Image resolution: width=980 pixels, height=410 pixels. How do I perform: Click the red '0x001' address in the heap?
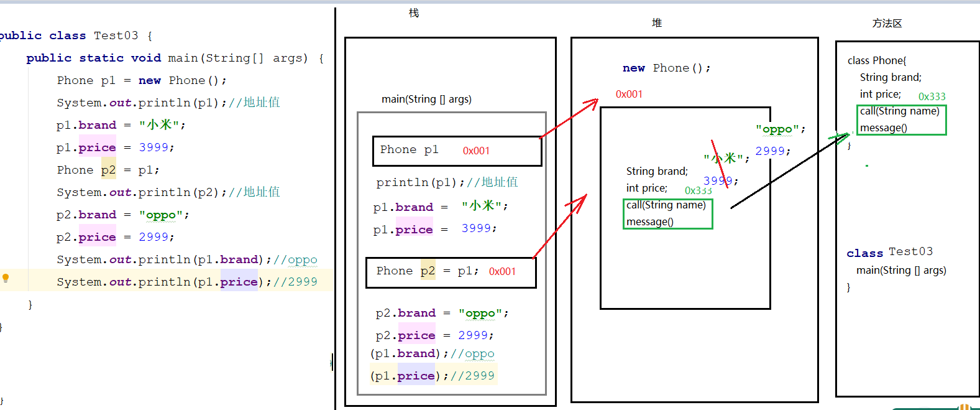pyautogui.click(x=629, y=94)
